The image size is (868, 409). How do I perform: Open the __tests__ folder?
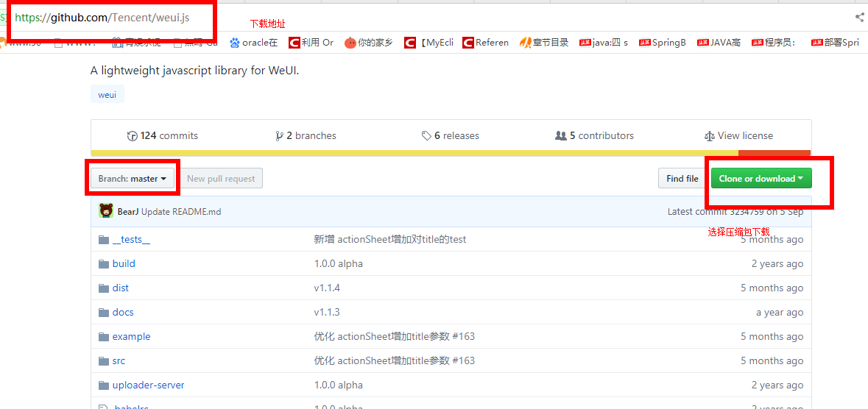[131, 240]
